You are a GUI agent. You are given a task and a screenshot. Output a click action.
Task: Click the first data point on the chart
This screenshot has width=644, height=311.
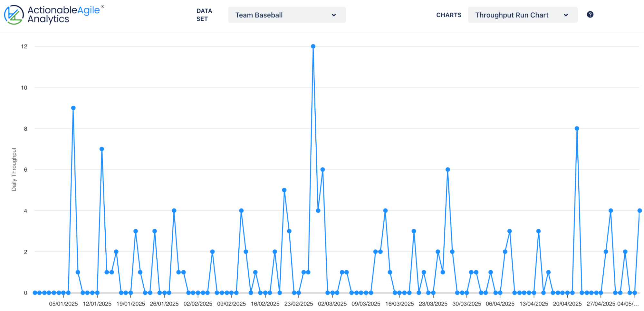click(35, 293)
